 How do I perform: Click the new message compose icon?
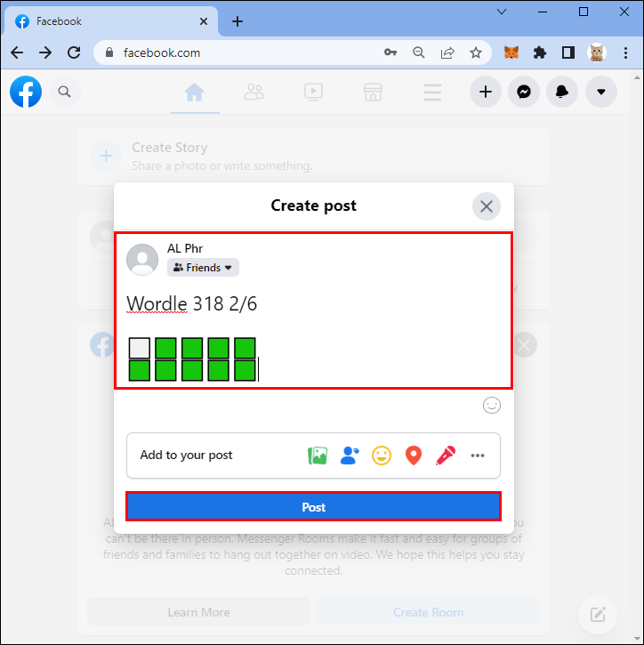pyautogui.click(x=598, y=614)
